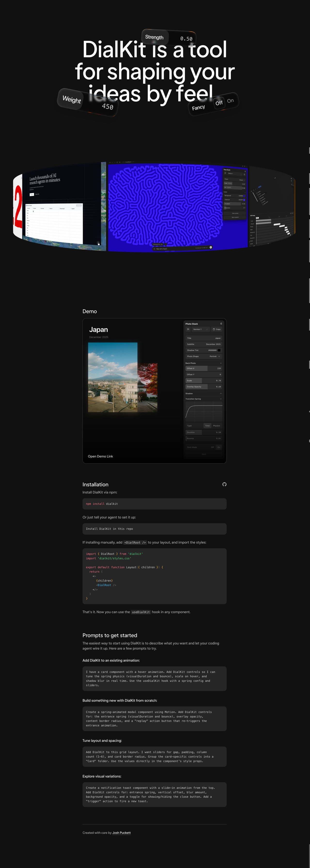Click the Prompts to get started heading

coord(110,635)
